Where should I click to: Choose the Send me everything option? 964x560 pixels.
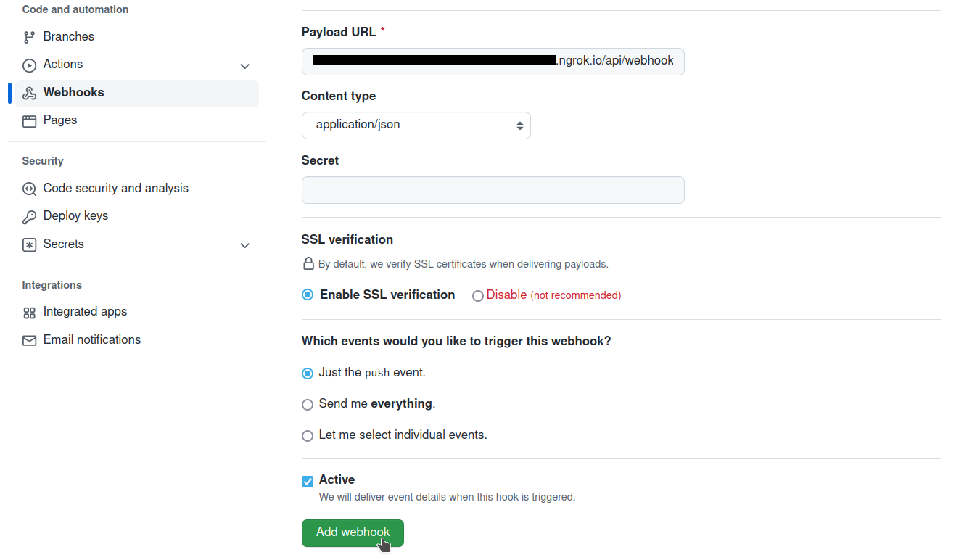(x=308, y=404)
